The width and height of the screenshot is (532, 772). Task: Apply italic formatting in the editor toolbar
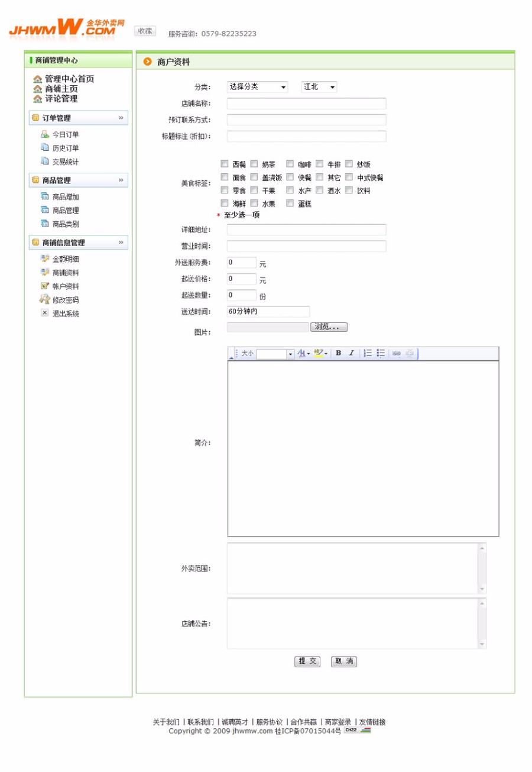[x=351, y=353]
